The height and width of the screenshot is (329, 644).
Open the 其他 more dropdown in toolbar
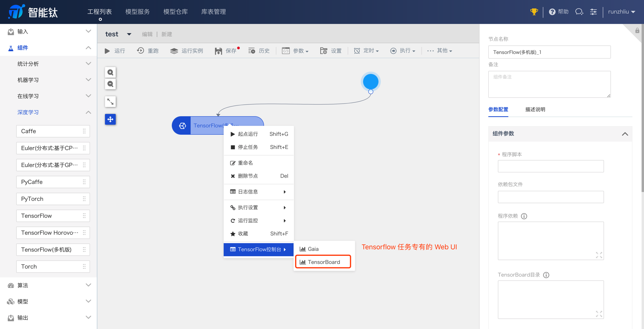(x=440, y=51)
